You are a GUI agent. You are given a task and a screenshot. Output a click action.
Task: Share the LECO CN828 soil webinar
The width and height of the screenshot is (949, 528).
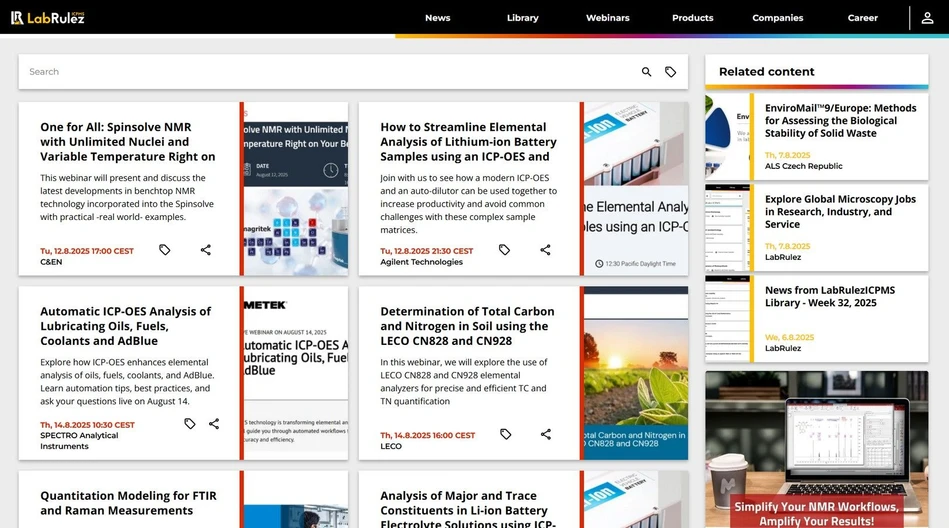pyautogui.click(x=545, y=434)
